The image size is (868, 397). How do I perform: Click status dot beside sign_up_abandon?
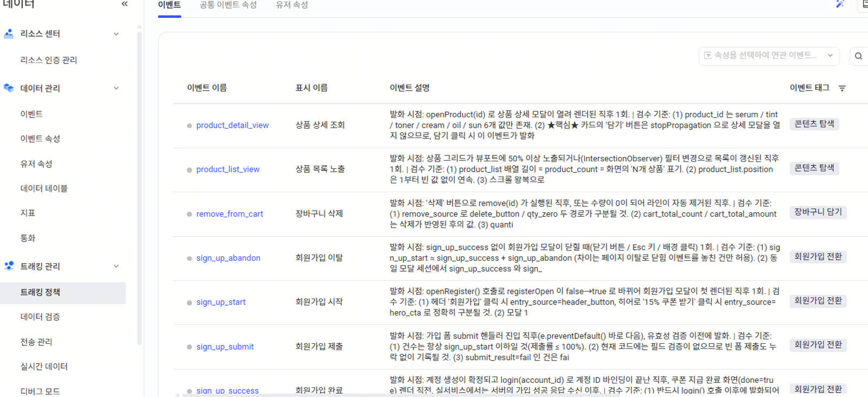pos(189,259)
